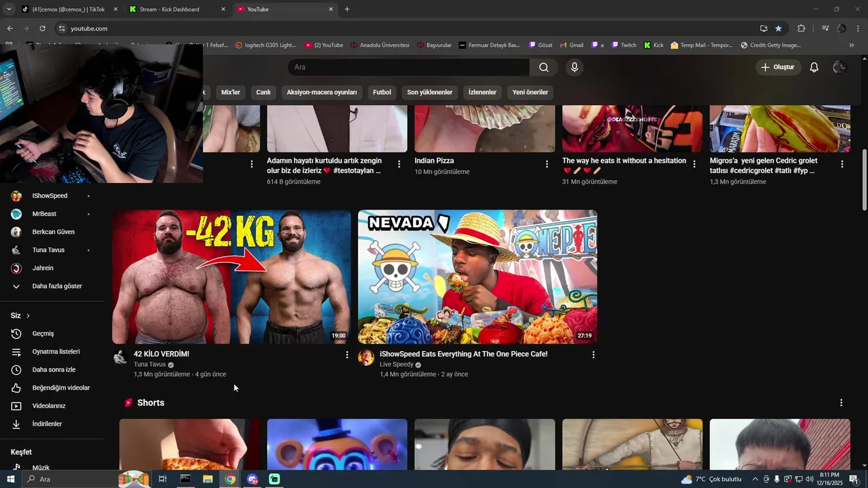The height and width of the screenshot is (488, 868).
Task: Select the Futbol filter chip
Action: (x=382, y=92)
